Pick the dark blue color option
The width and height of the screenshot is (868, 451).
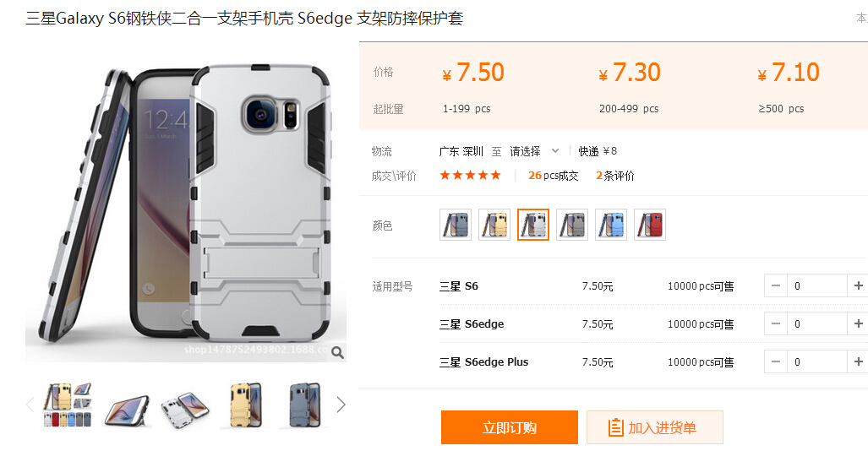tap(456, 225)
